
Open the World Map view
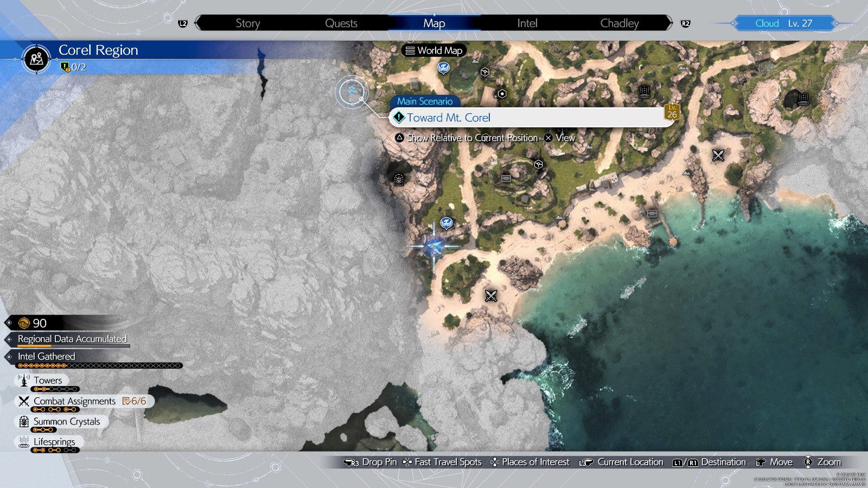click(433, 50)
